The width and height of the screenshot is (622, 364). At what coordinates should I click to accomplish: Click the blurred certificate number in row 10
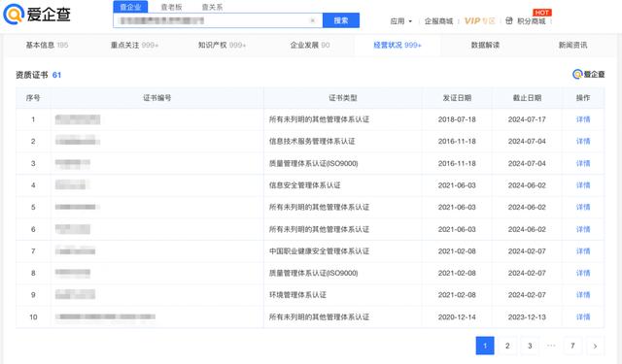[x=105, y=316]
